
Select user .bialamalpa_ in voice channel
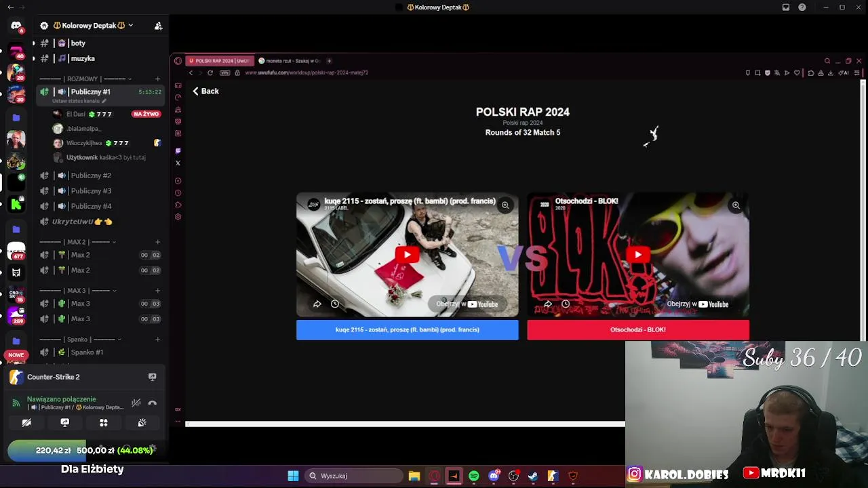(x=106, y=129)
